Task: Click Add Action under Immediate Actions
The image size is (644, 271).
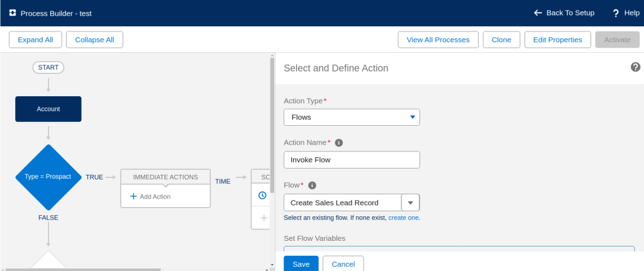Action: click(x=155, y=197)
